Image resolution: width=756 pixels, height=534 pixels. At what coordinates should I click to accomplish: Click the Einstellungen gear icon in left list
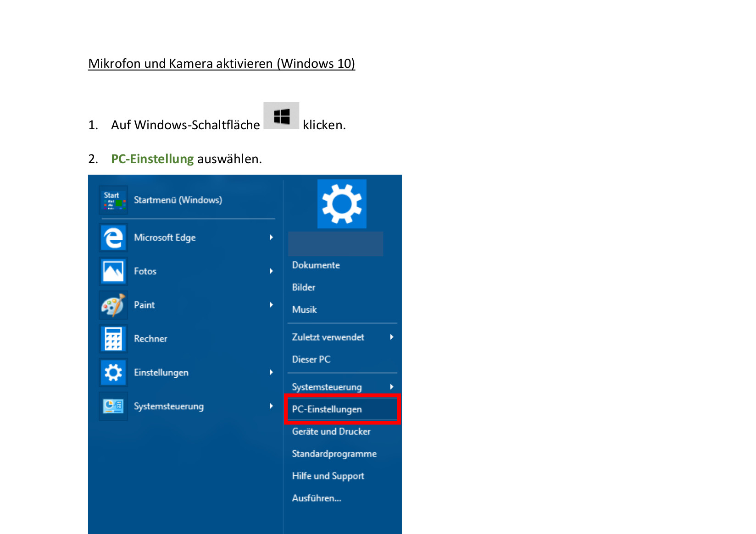pos(113,372)
